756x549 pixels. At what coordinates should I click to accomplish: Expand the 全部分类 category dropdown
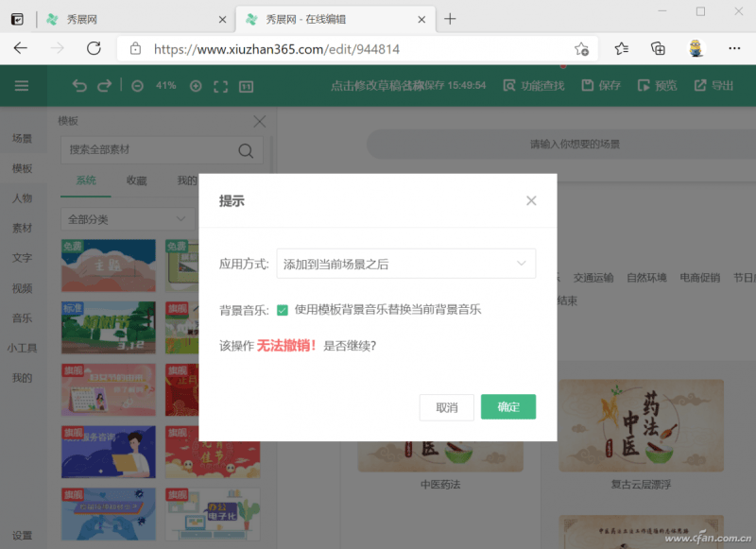(x=128, y=218)
